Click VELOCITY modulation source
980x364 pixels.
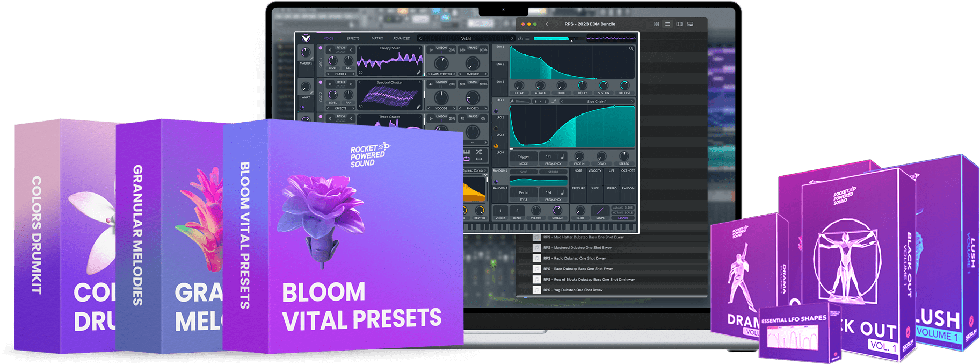(x=595, y=170)
